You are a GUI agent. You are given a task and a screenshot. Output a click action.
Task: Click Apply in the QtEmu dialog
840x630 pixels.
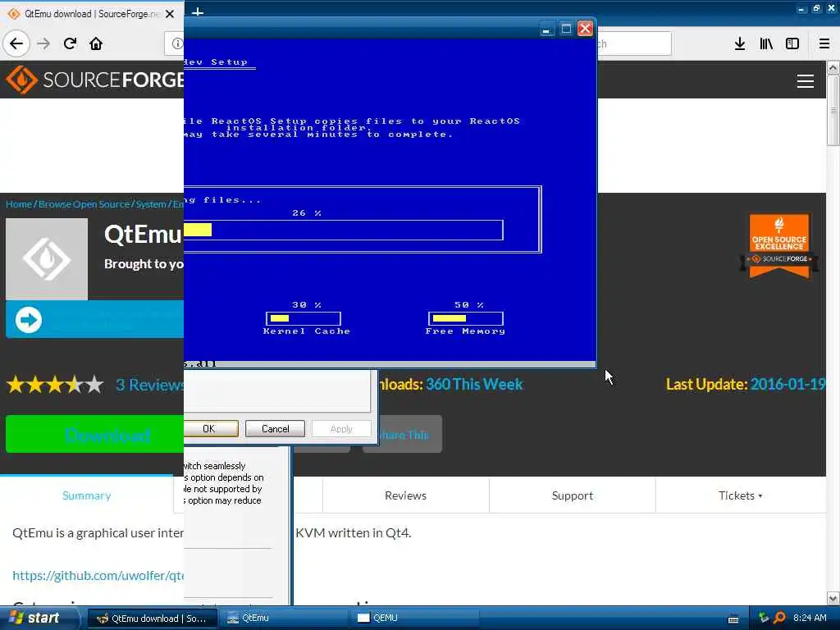pyautogui.click(x=341, y=428)
